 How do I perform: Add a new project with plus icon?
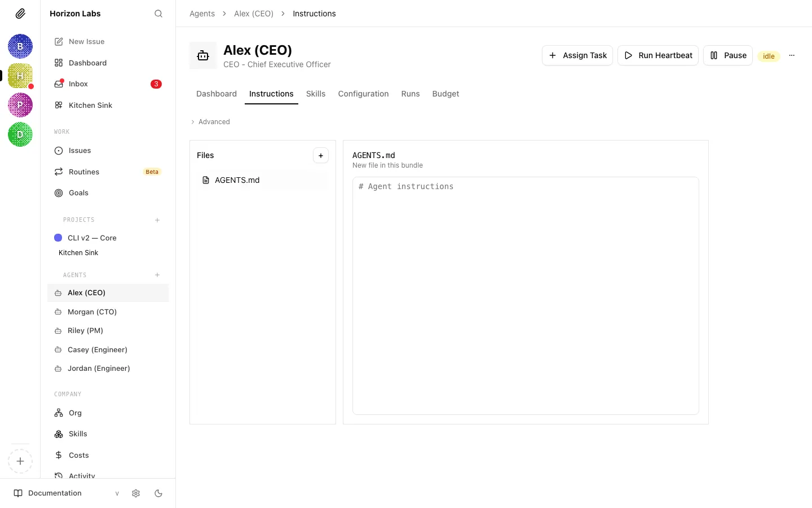pos(157,220)
